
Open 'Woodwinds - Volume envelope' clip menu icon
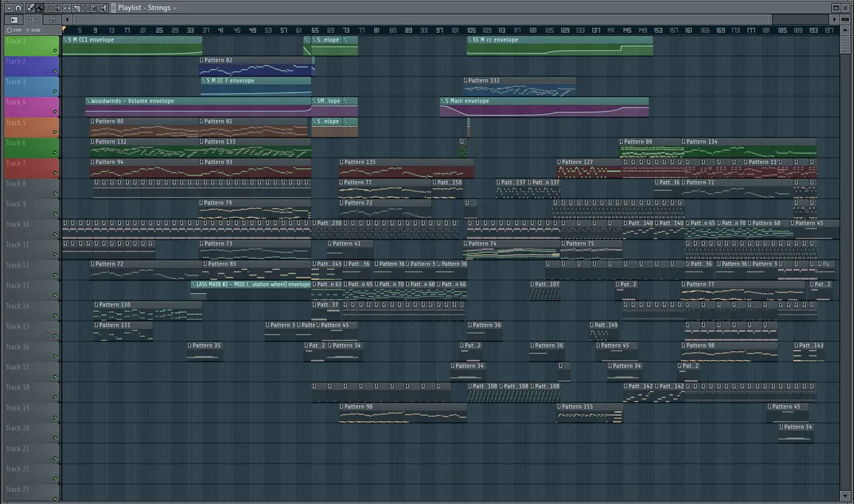click(x=88, y=101)
